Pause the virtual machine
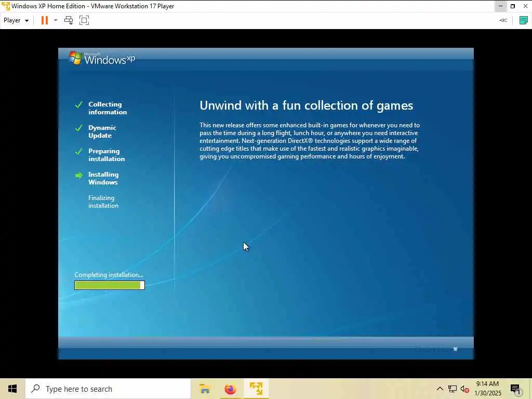Viewport: 532px width, 399px height. [45, 20]
